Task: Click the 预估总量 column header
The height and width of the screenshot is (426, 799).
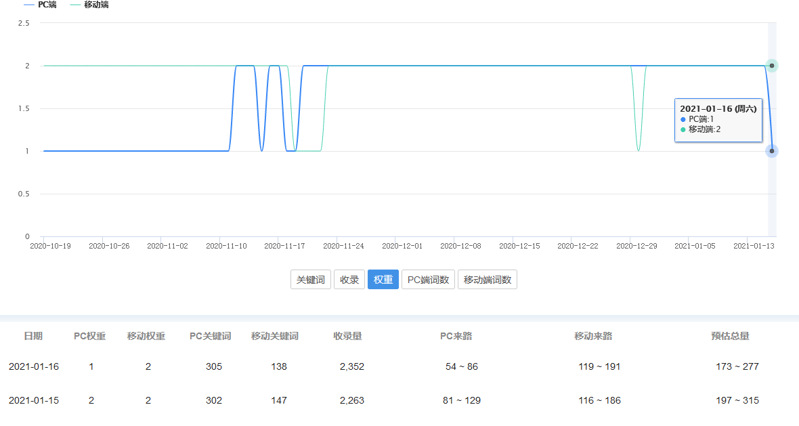Action: (730, 336)
